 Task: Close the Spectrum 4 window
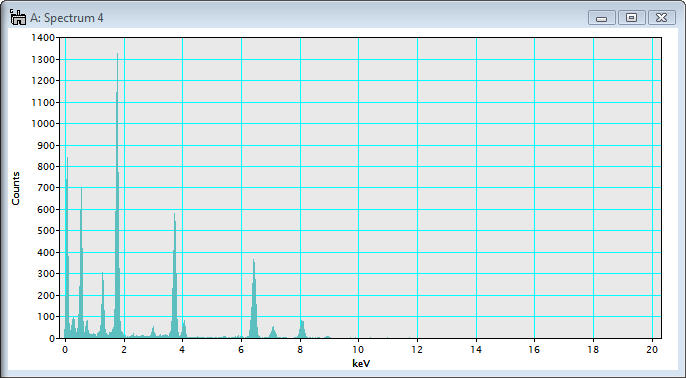pyautogui.click(x=662, y=18)
